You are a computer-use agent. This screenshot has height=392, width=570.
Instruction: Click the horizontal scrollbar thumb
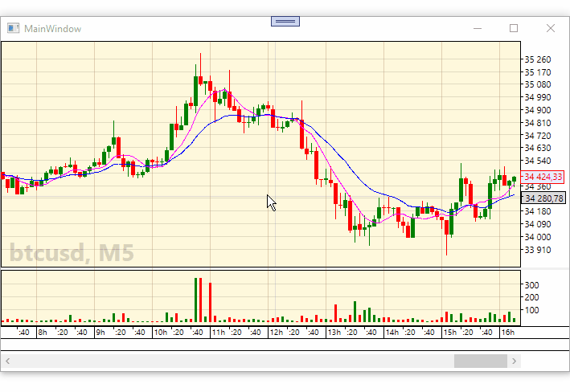(481, 361)
